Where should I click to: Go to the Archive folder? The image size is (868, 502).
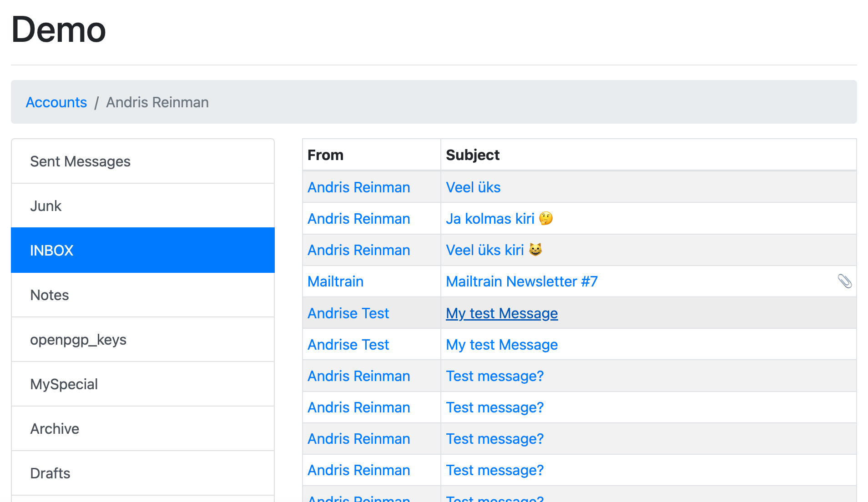(x=55, y=429)
